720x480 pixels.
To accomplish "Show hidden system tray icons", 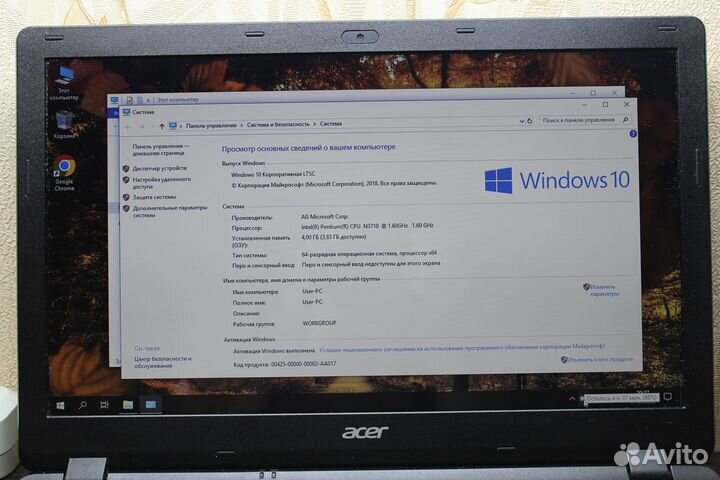I will [572, 399].
